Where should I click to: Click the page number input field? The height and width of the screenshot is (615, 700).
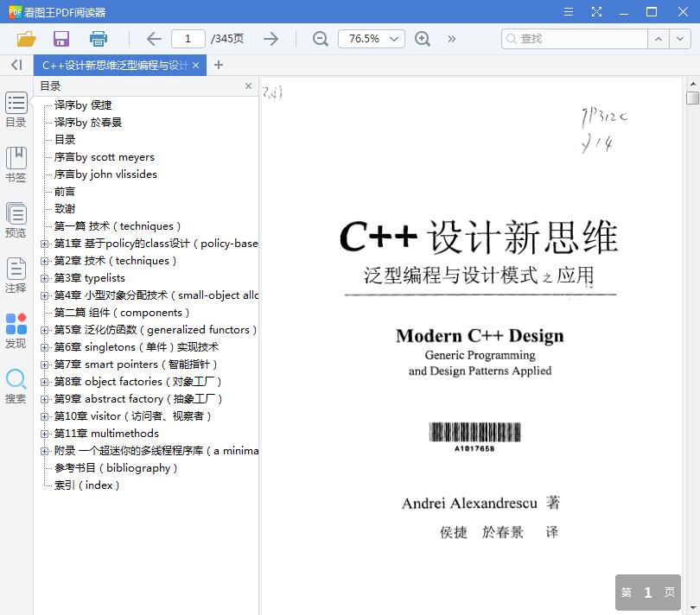pyautogui.click(x=188, y=39)
